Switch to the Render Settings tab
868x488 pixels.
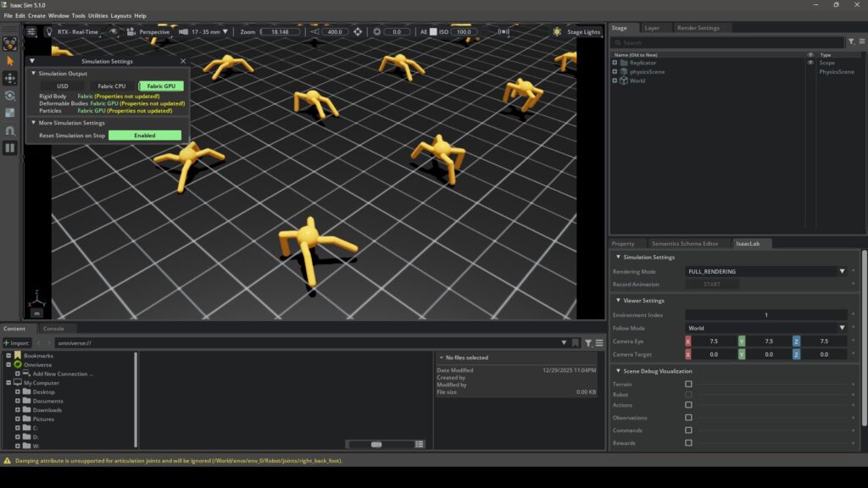[697, 28]
